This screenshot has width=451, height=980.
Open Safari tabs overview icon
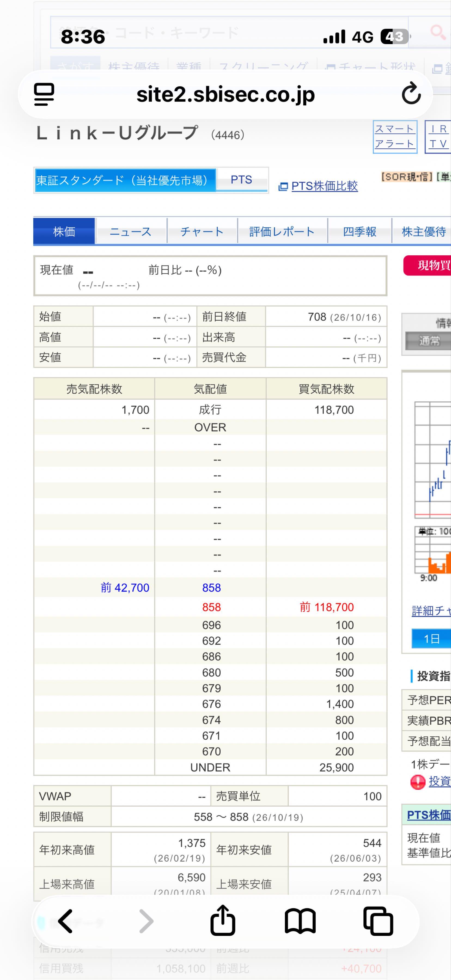[378, 921]
